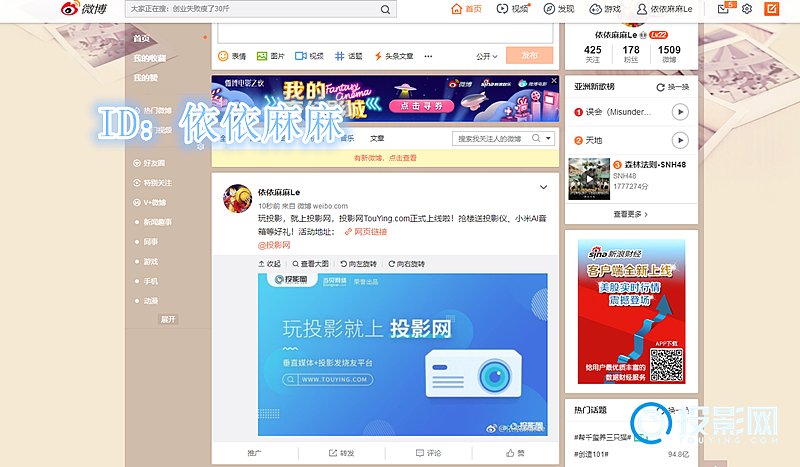Screen dimensions: 800x467
Task: Click the 点击寻券 banner button
Action: pos(421,106)
